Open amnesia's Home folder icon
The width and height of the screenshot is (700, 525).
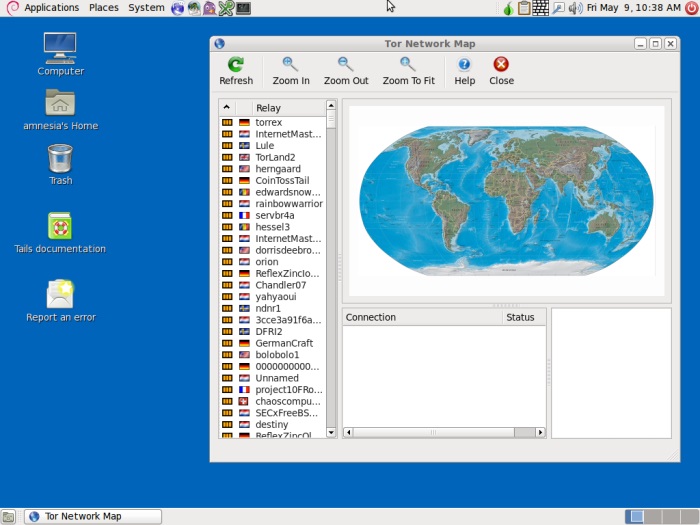(60, 108)
